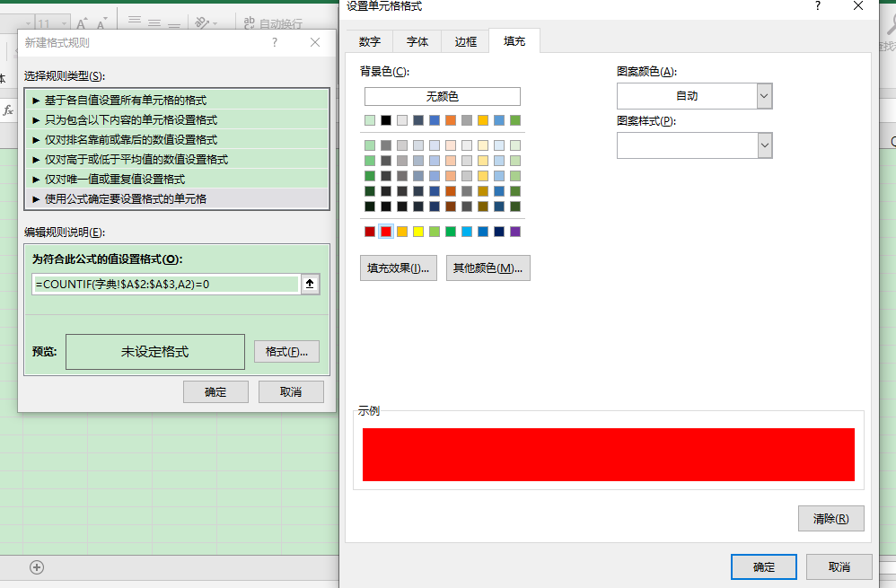
Task: Click the 填充效果(I)... button
Action: click(399, 268)
